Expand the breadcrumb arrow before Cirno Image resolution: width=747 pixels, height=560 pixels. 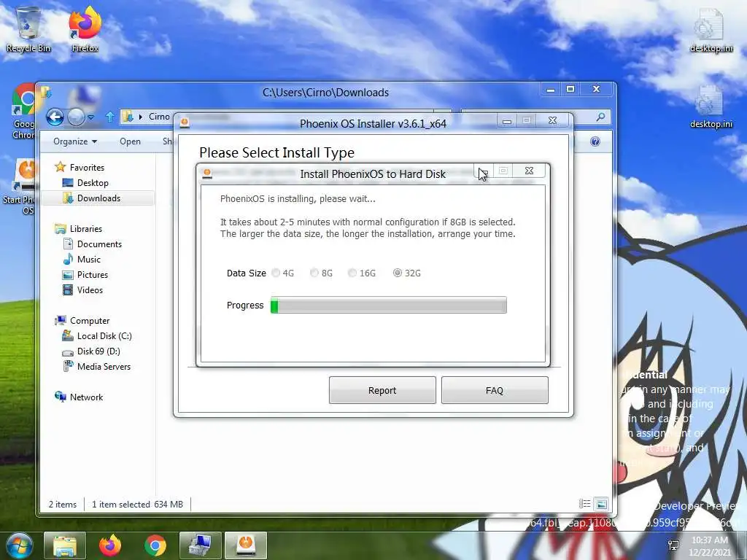pyautogui.click(x=141, y=117)
